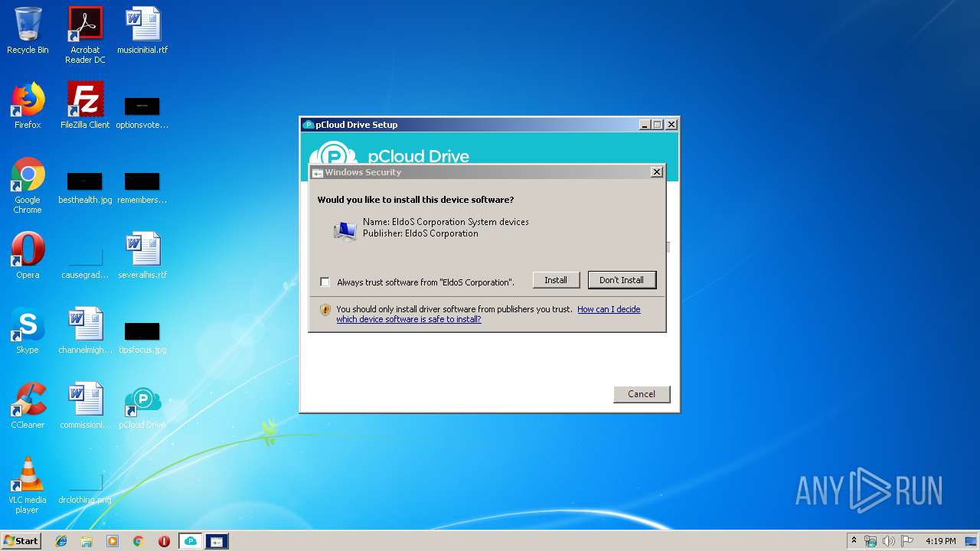Select the commissionl document icon

(x=85, y=406)
